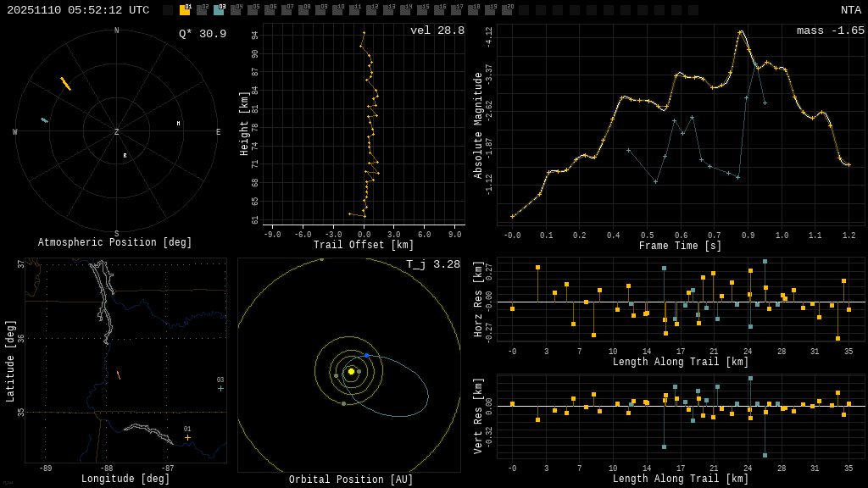Click the UTC timestamp in header
868x488 pixels.
pyautogui.click(x=78, y=10)
